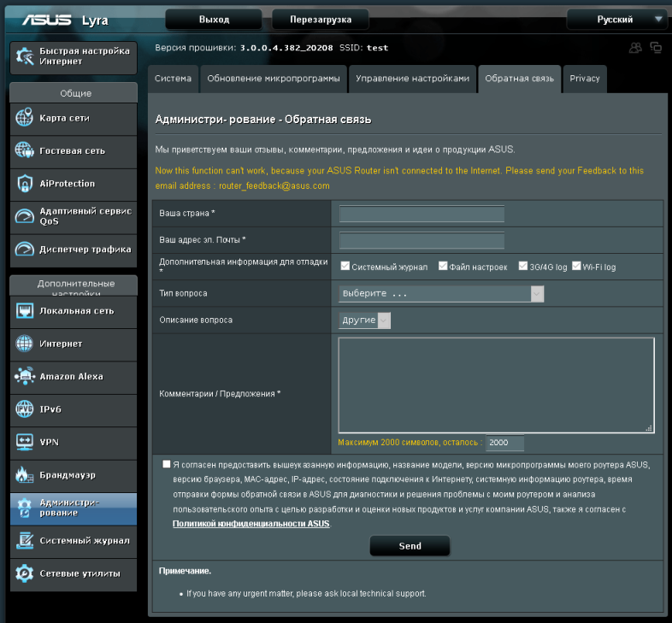Uncheck the Wi-Fi log checkbox

576,266
